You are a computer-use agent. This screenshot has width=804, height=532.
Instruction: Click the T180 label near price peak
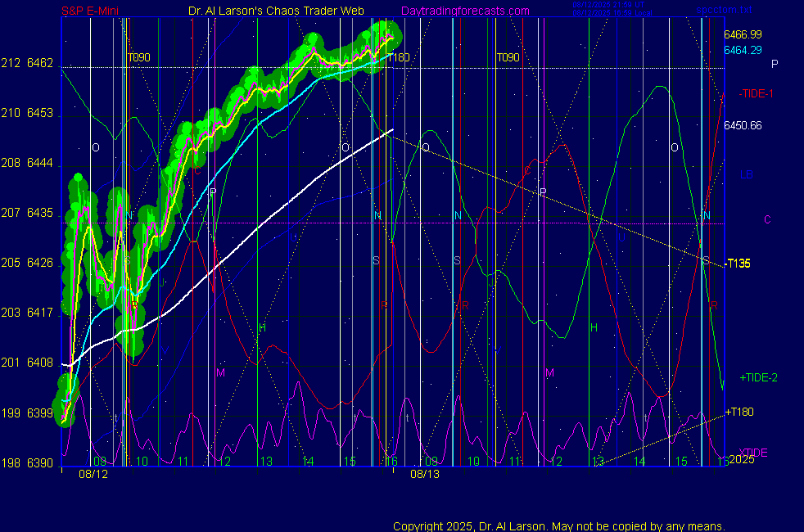(398, 57)
